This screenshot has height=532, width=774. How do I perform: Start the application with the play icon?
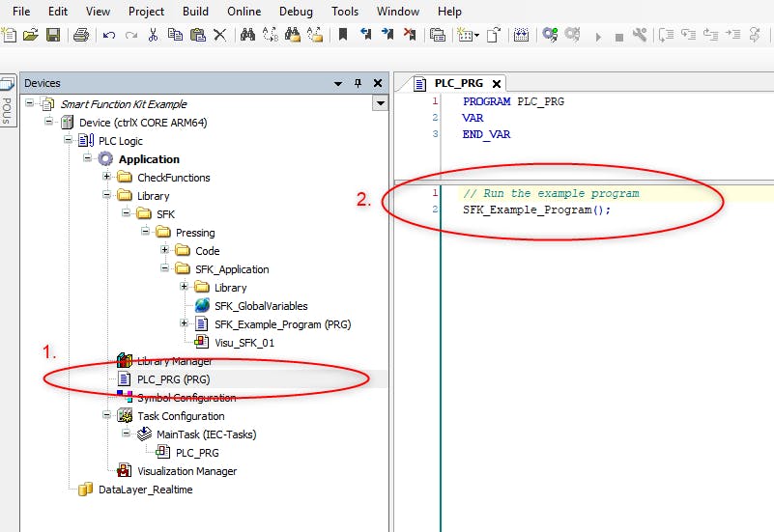tap(598, 37)
